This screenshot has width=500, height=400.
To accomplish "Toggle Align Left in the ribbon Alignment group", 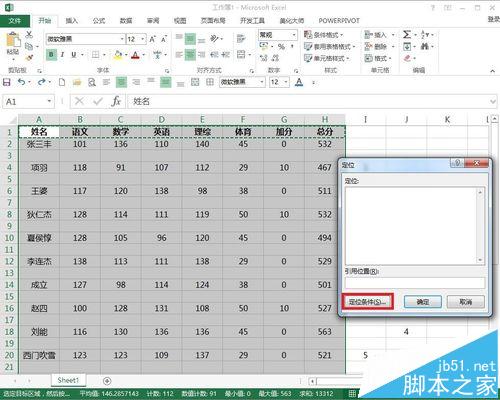I will coord(179,54).
